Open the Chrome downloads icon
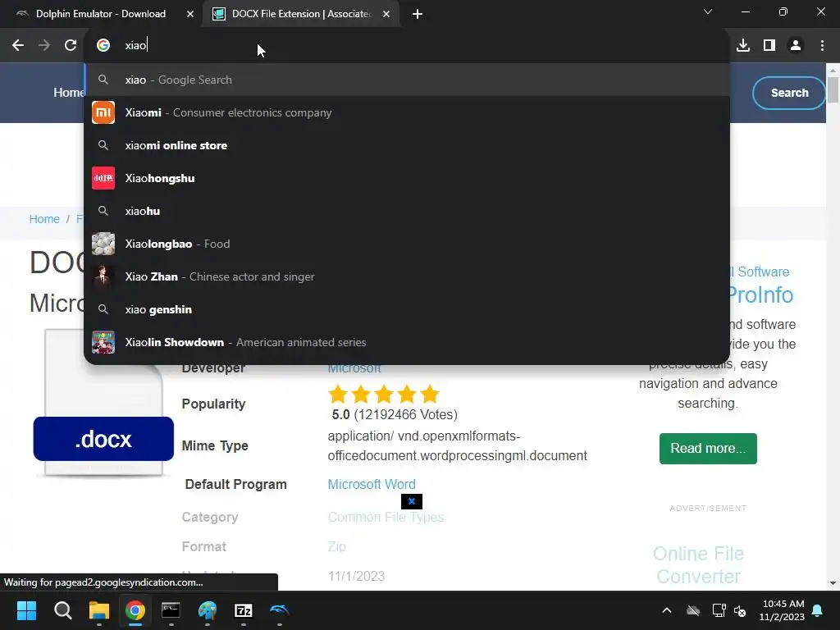This screenshot has height=630, width=840. click(x=743, y=46)
